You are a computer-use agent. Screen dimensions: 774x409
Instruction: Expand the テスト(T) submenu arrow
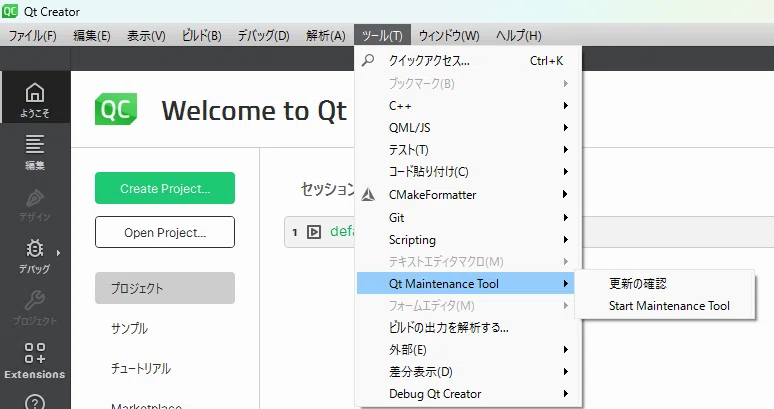coord(566,149)
